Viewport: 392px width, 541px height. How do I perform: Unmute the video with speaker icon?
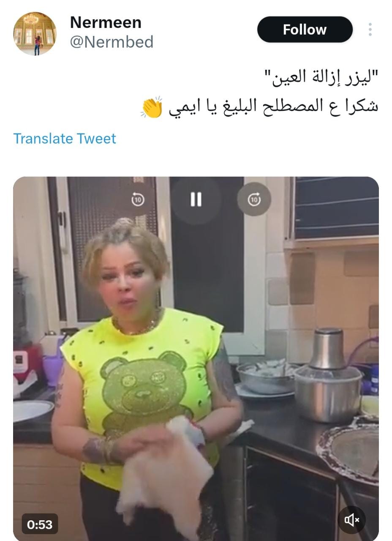[352, 520]
